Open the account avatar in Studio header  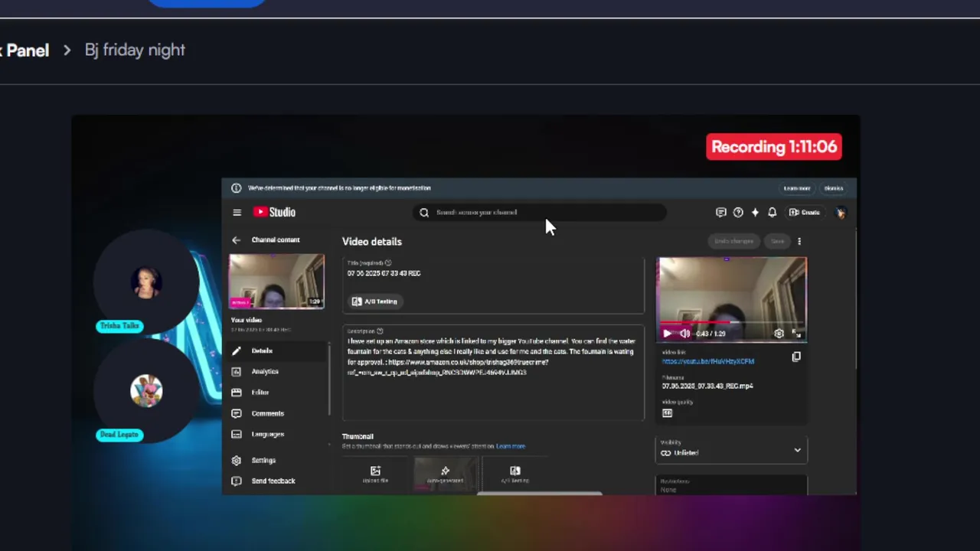click(841, 213)
